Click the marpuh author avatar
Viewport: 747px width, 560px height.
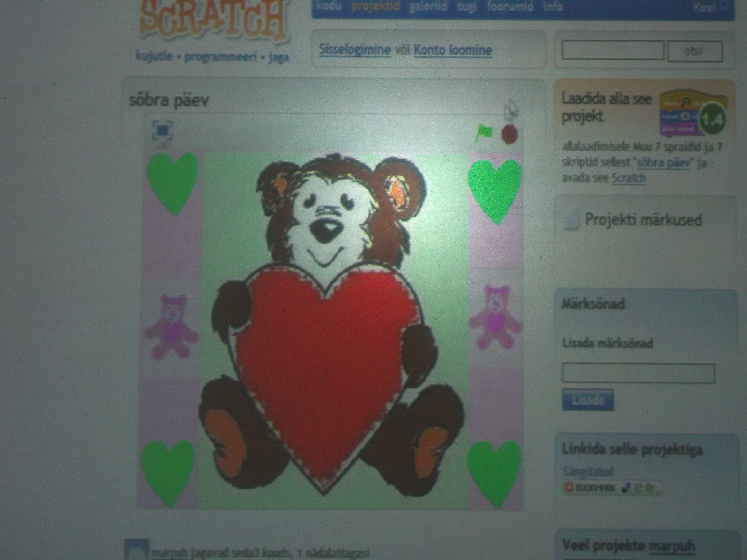click(x=136, y=550)
